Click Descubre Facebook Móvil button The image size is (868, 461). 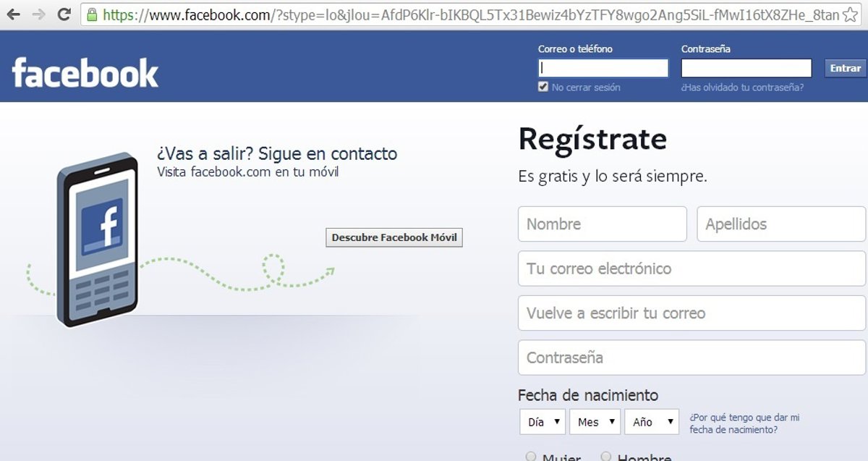(394, 237)
